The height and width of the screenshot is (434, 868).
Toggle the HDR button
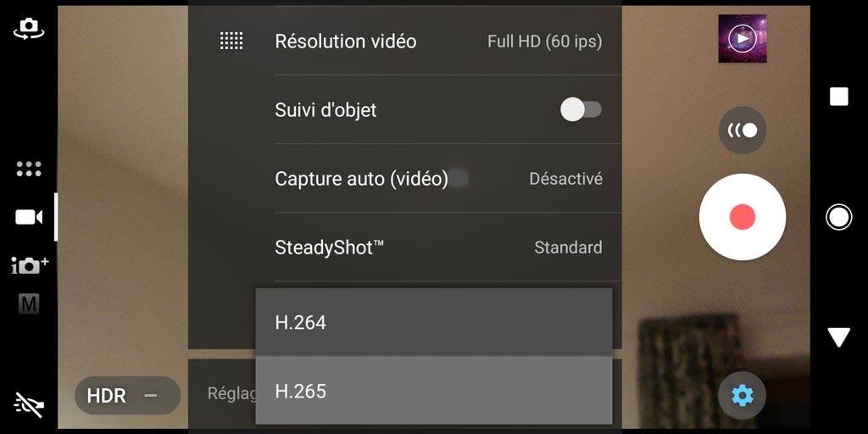pos(127,396)
